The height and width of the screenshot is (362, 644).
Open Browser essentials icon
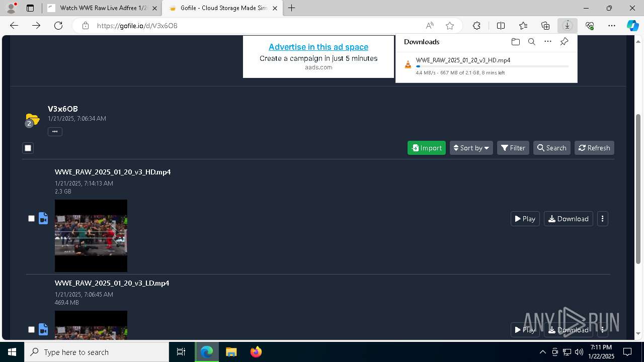coord(590,26)
